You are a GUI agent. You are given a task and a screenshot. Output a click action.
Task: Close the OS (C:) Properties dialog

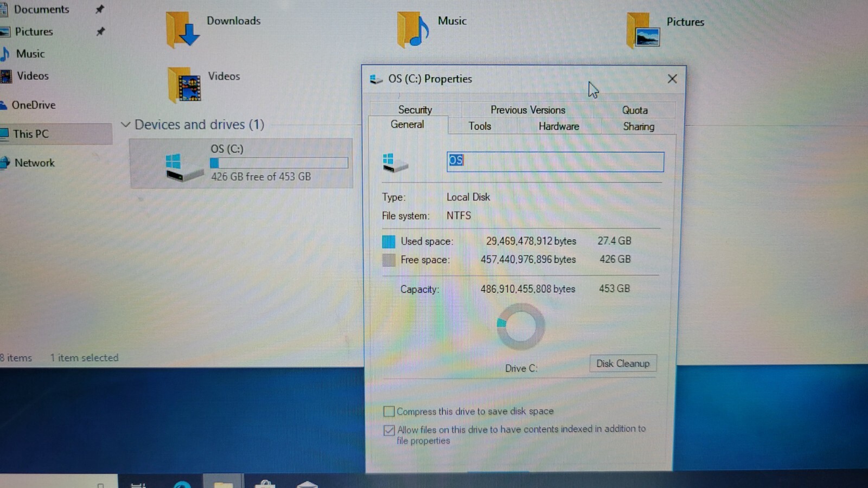click(x=672, y=79)
